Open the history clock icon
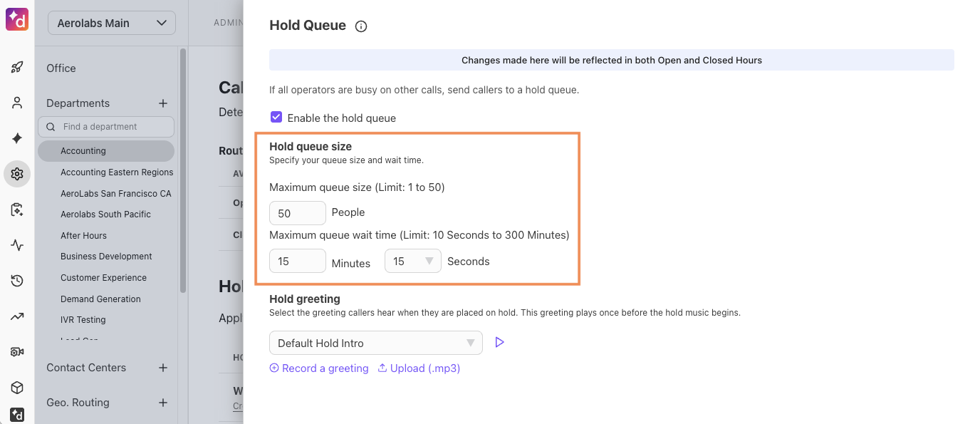The image size is (980, 424). 17,281
